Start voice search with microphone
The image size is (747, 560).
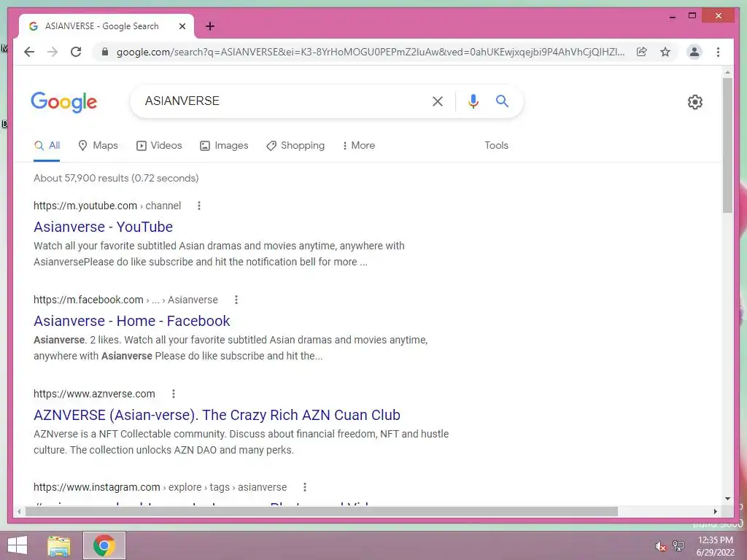tap(473, 101)
